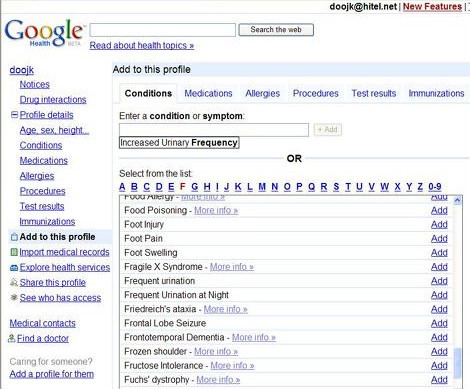Click the Find a doctor icon
The height and width of the screenshot is (389, 470).
tap(12, 338)
